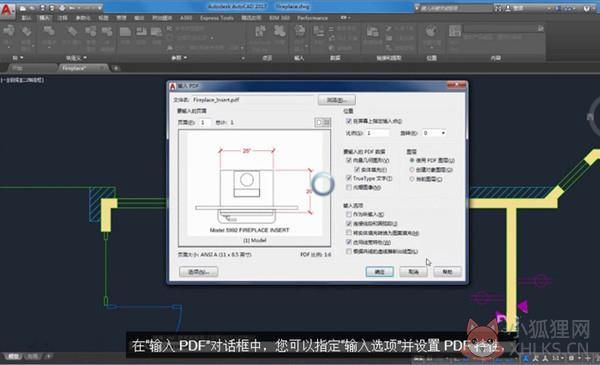Click single page view icon in PDF dialog
The height and width of the screenshot is (365, 600).
(319, 122)
